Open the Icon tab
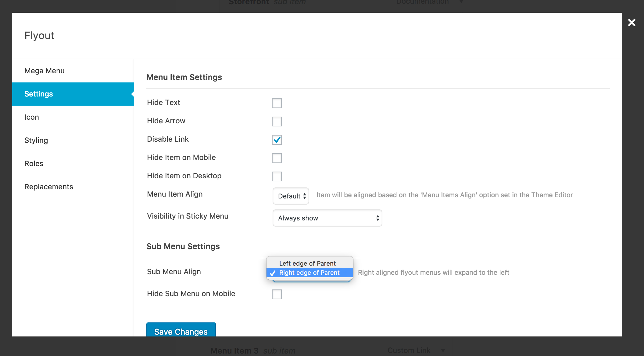 [32, 117]
